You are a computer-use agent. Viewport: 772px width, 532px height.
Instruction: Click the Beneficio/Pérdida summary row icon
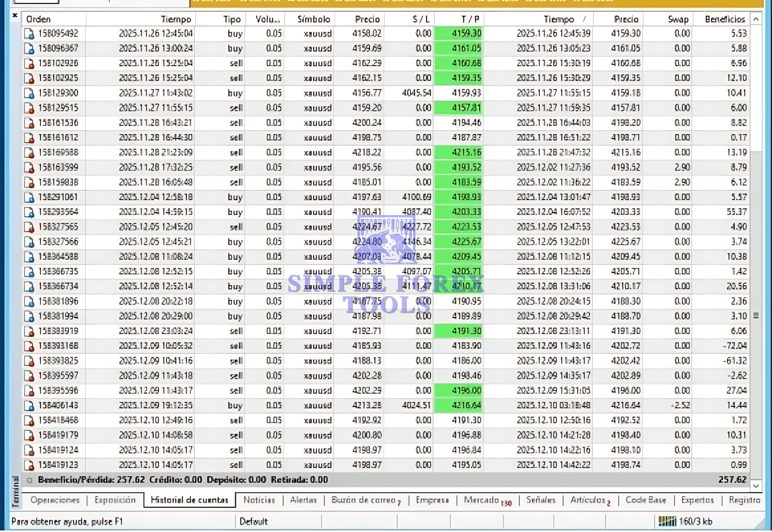(29, 480)
